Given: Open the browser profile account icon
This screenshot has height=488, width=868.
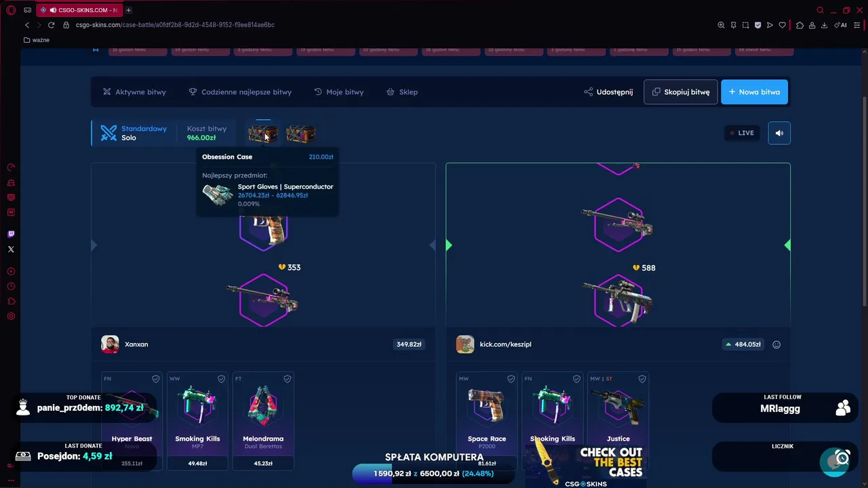Looking at the screenshot, I should 812,25.
